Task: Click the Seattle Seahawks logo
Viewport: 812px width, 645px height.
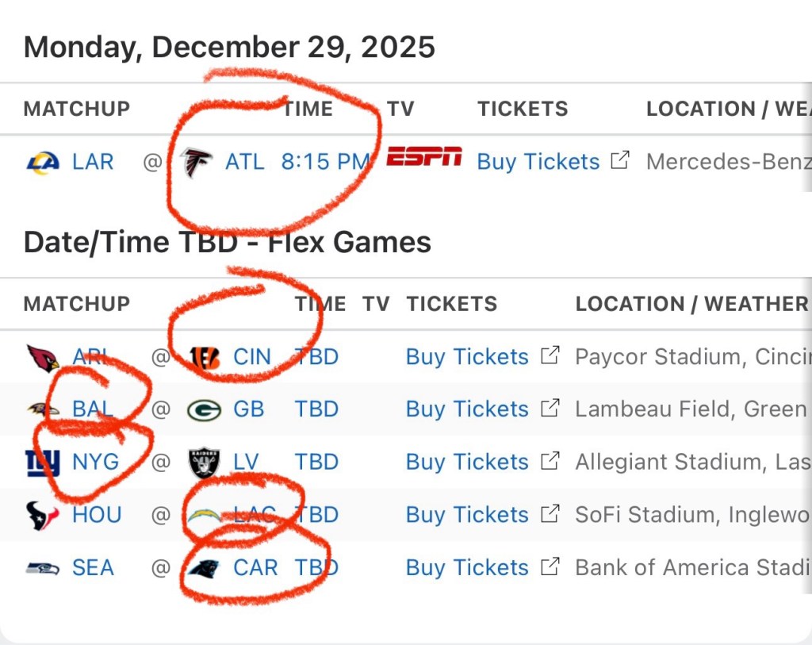Action: coord(42,568)
